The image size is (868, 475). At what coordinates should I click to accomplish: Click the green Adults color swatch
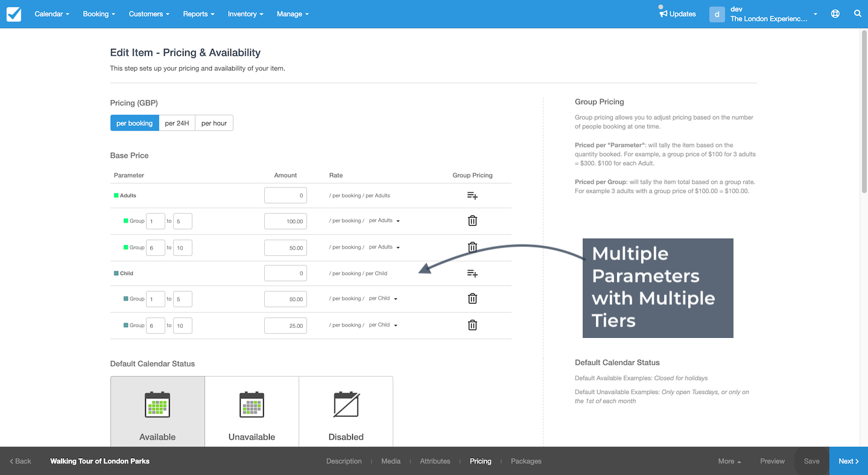pyautogui.click(x=116, y=196)
